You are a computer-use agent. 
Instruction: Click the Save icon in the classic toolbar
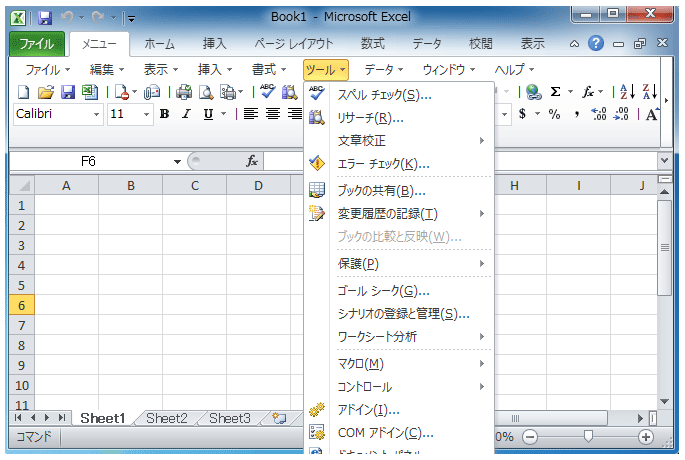pyautogui.click(x=68, y=92)
